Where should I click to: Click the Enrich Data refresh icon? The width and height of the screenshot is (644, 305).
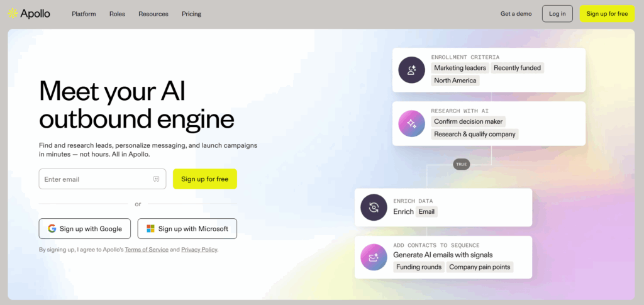click(374, 208)
